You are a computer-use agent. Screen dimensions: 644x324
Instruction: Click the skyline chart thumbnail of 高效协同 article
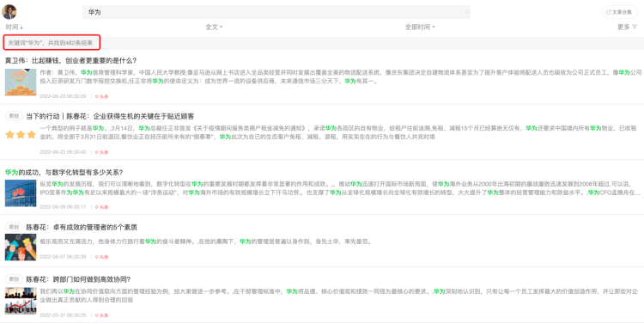click(21, 301)
